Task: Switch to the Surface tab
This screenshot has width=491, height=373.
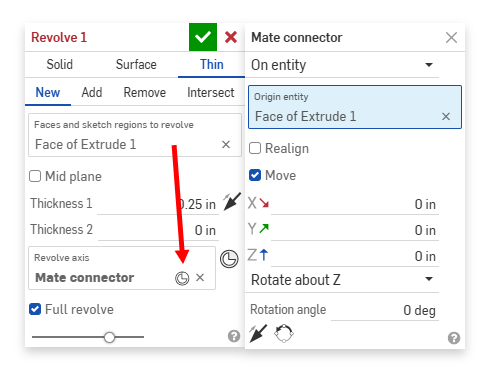Action: pos(136,64)
